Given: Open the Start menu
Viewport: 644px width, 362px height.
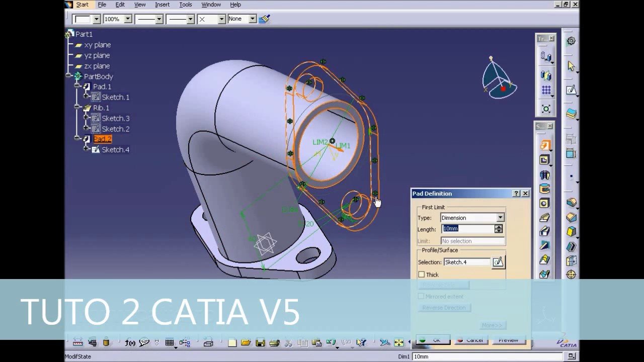Looking at the screenshot, I should [x=82, y=5].
